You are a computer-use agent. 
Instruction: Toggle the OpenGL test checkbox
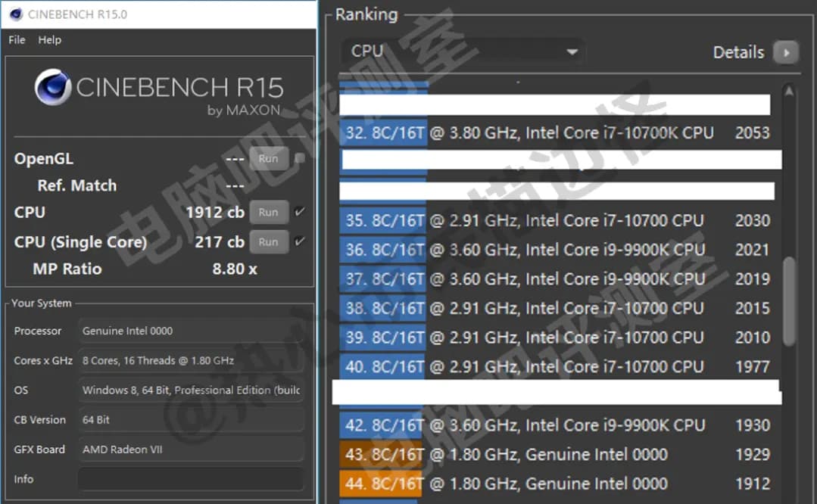click(300, 158)
